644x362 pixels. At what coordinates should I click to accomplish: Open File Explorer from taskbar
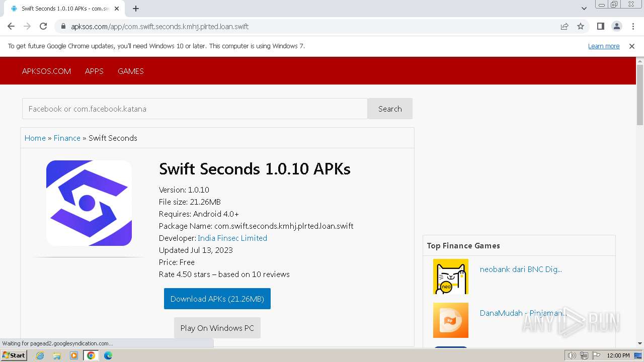point(57,355)
